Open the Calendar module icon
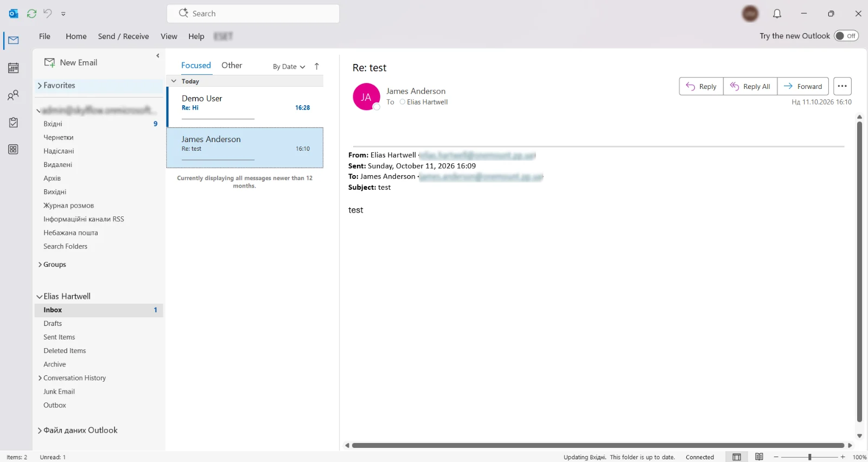The width and height of the screenshot is (868, 462). click(x=14, y=68)
